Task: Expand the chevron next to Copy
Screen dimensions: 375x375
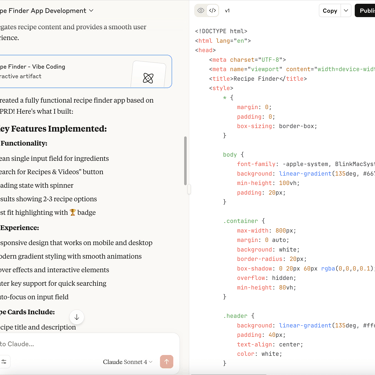Action: click(x=346, y=11)
